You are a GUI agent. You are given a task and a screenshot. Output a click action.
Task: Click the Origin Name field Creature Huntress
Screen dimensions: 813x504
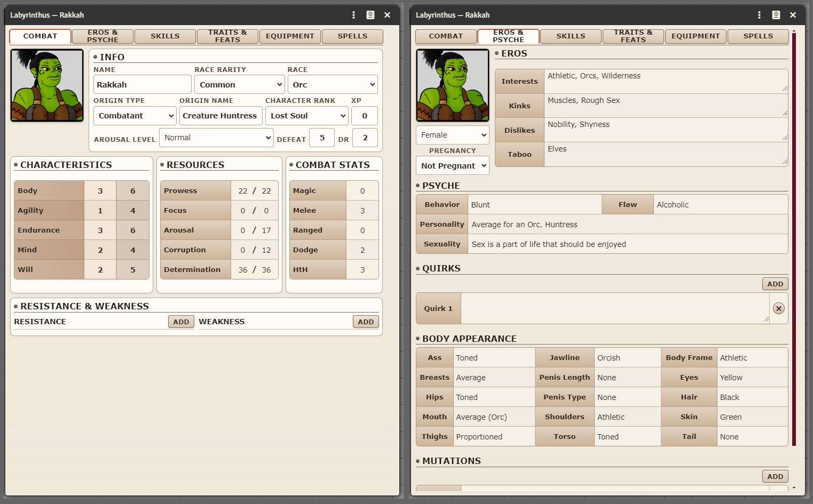click(220, 116)
